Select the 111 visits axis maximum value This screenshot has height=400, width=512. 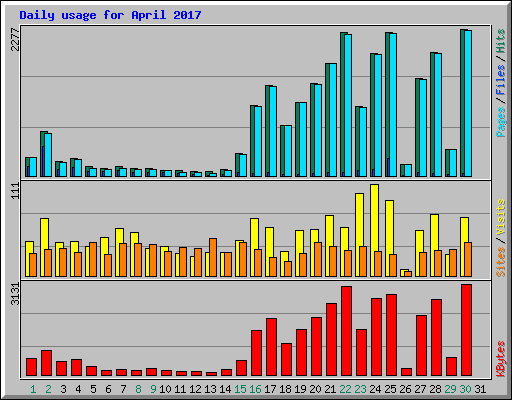pyautogui.click(x=15, y=191)
